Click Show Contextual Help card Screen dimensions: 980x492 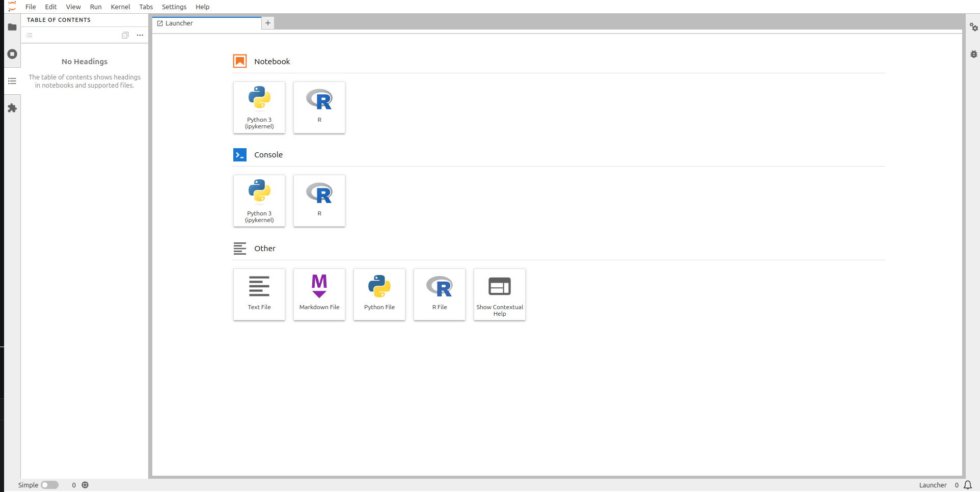(500, 294)
